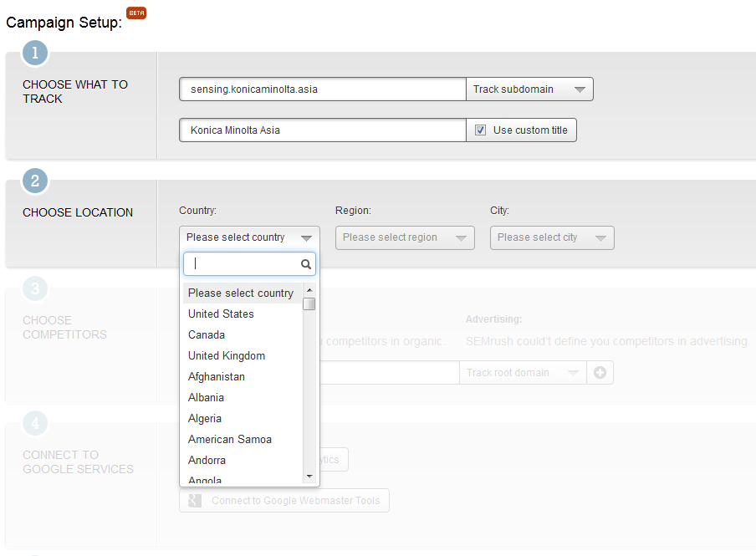
Task: Select United States from country list
Action: click(x=243, y=314)
